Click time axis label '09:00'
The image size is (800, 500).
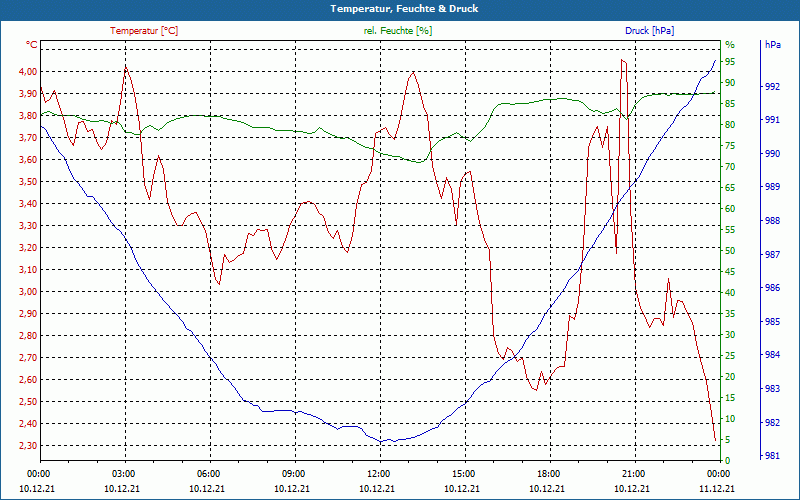(292, 474)
